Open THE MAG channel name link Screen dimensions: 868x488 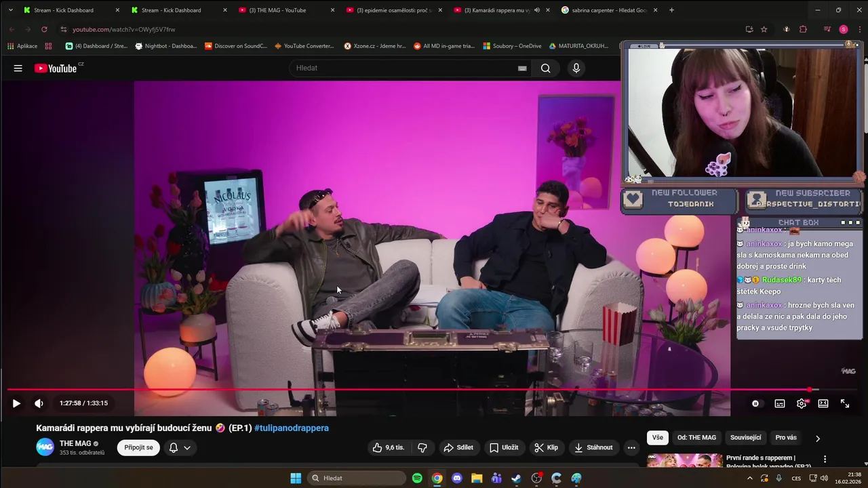(75, 443)
